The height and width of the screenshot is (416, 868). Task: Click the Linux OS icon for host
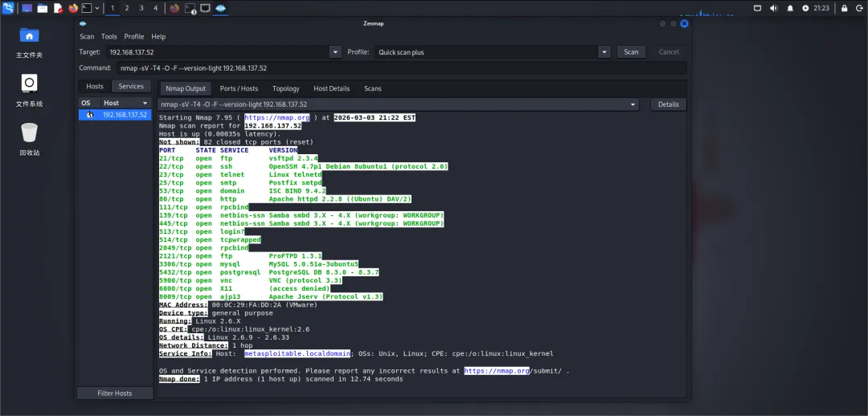88,115
